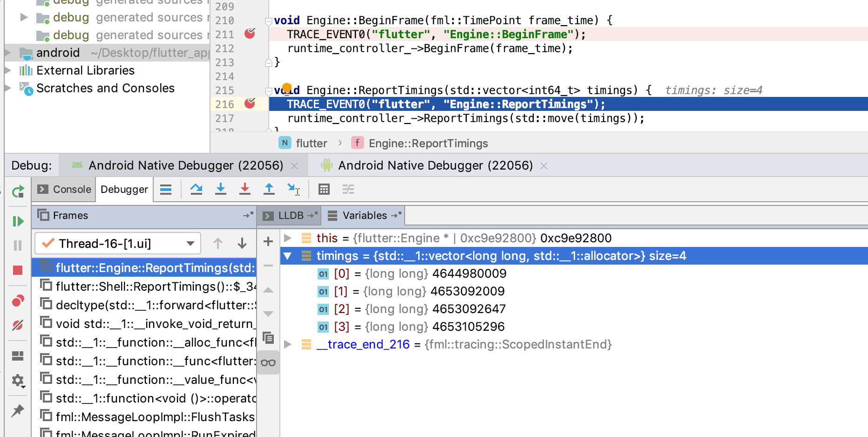Viewport: 868px width, 437px height.
Task: Collapse the timings vector variable
Action: (288, 256)
